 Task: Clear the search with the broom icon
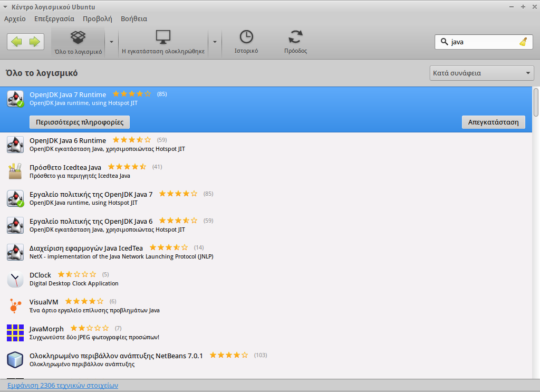524,42
